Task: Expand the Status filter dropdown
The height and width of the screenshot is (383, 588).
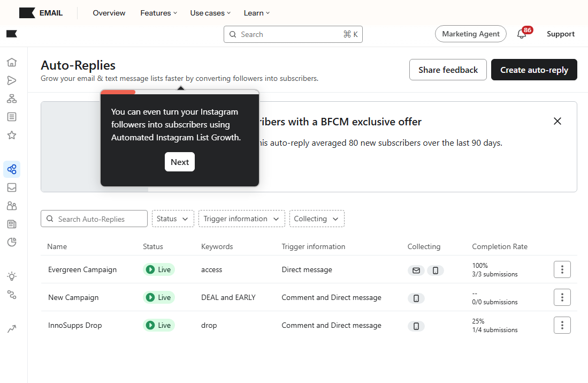Action: (x=173, y=219)
